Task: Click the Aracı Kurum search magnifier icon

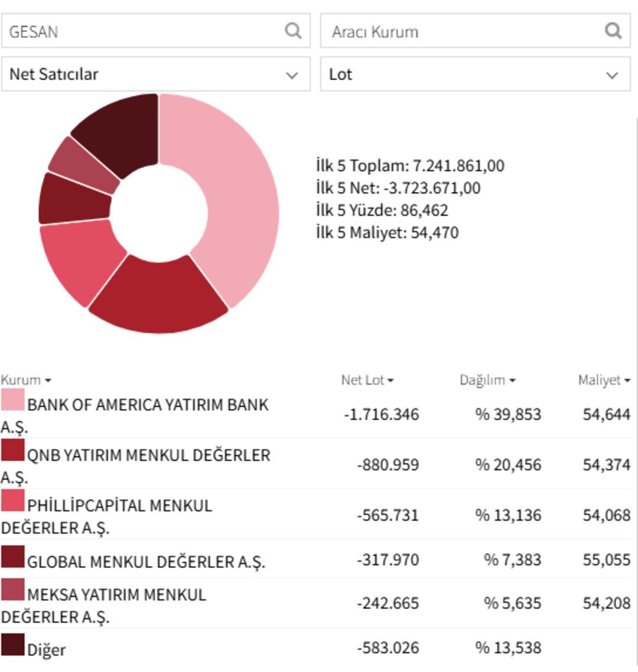Action: click(x=613, y=31)
